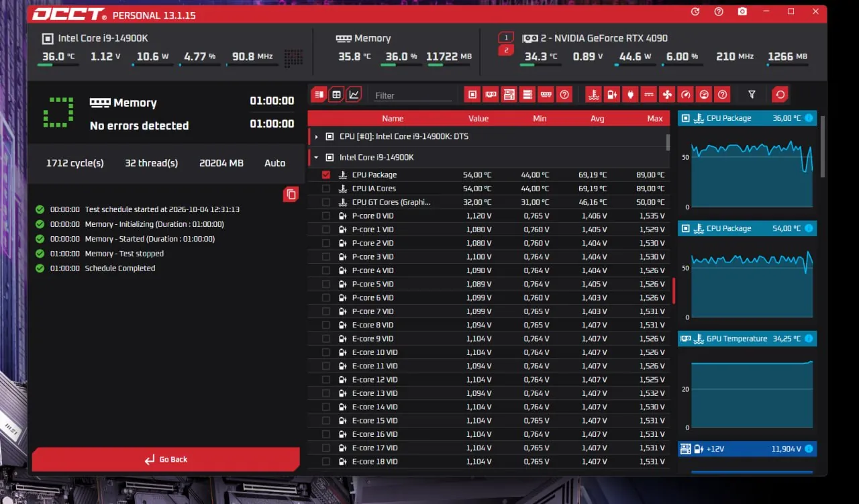
Task: Enable the P-core 0 VID checkbox
Action: pyautogui.click(x=326, y=216)
